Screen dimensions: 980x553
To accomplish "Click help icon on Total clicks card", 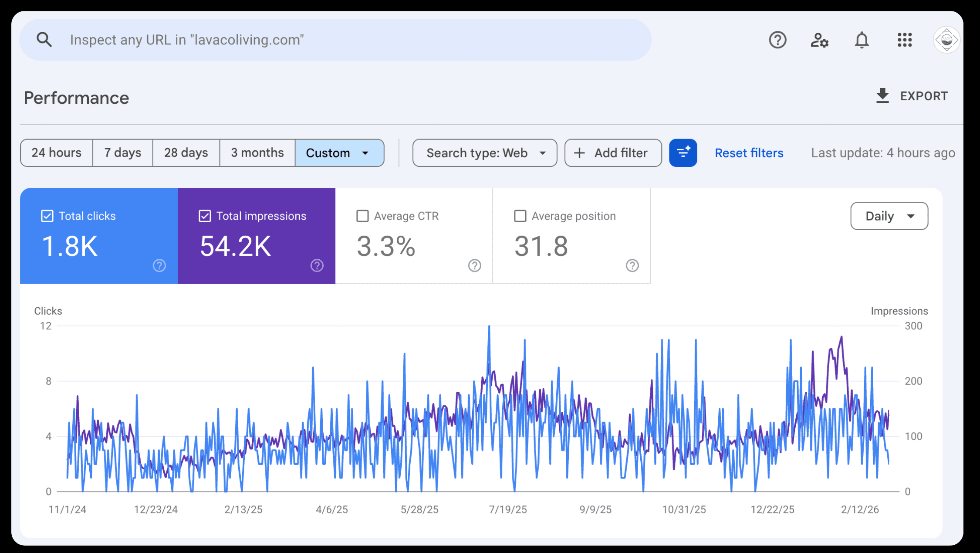I will point(159,265).
